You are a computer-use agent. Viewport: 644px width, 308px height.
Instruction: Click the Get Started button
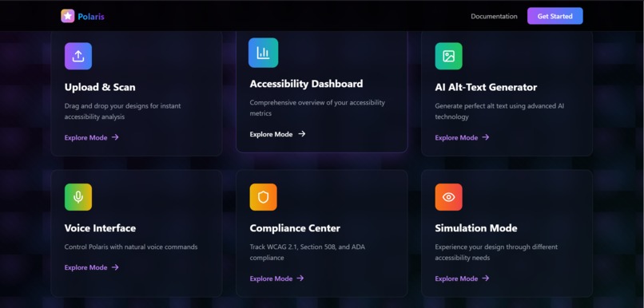coord(555,16)
